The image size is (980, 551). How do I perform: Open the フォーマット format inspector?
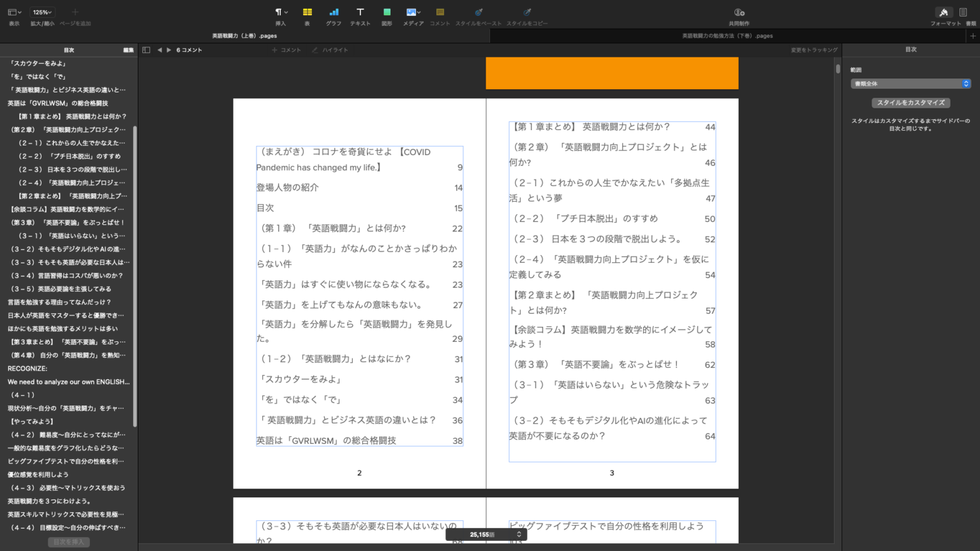point(944,12)
